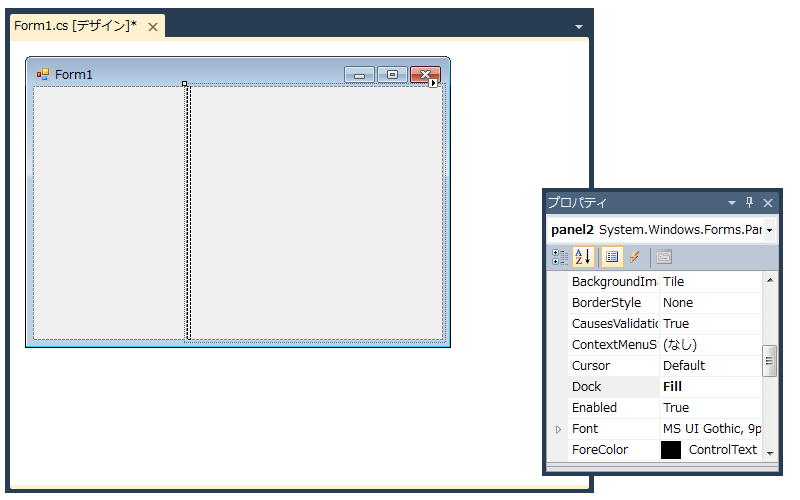Select the right panel2 area on Form1
Screen dimensions: 800x500
(x=316, y=212)
